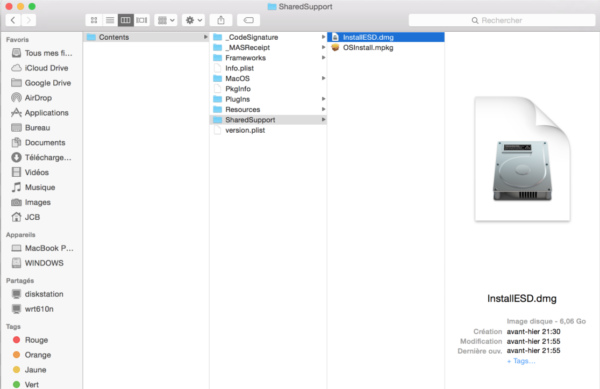The width and height of the screenshot is (600, 389).
Task: Switch to column view
Action: pos(126,20)
